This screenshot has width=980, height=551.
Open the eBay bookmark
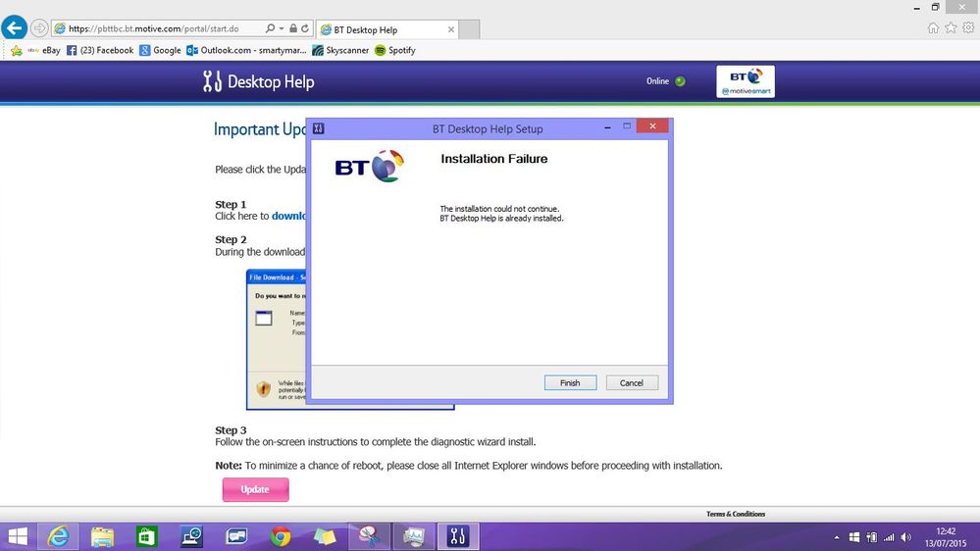click(x=44, y=51)
